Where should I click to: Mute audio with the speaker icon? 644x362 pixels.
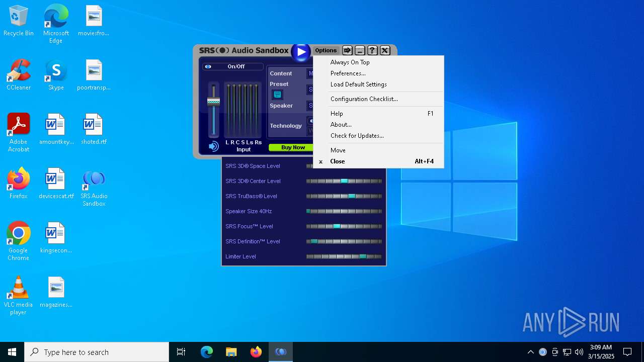pyautogui.click(x=213, y=146)
